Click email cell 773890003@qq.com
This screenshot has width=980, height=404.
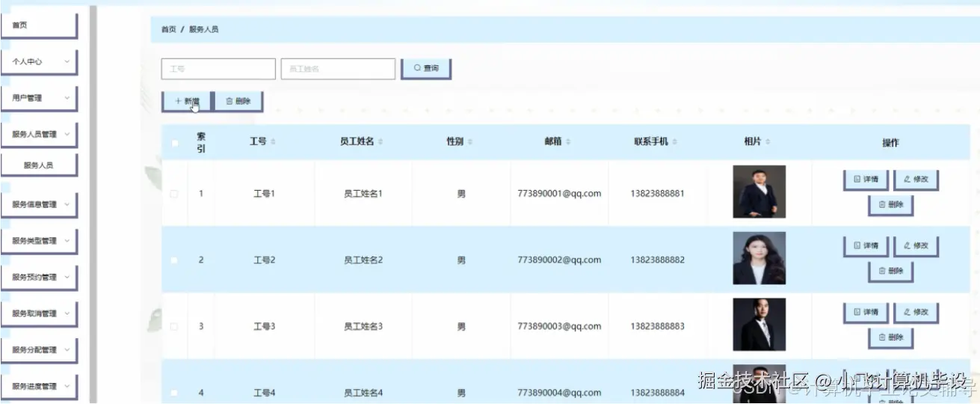(x=559, y=327)
